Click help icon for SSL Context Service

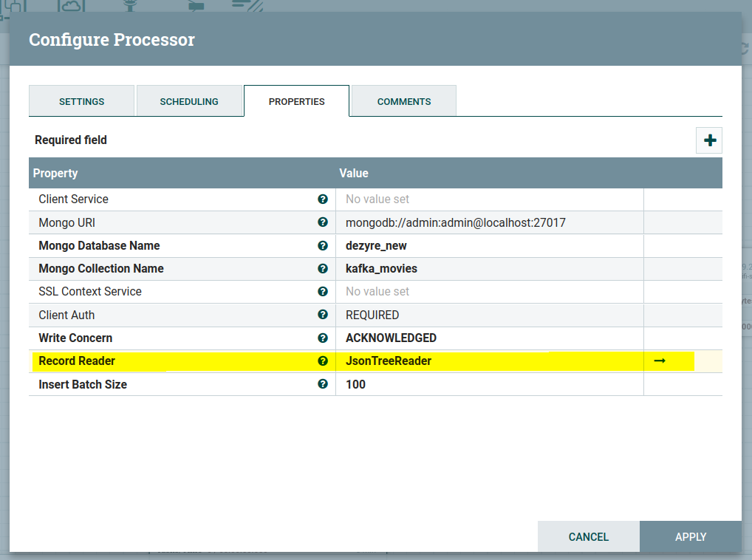[323, 291]
